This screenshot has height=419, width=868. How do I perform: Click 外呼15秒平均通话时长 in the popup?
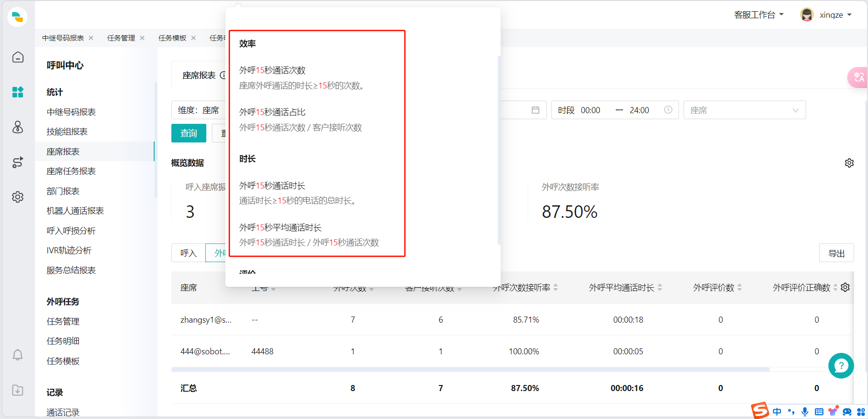(x=280, y=228)
